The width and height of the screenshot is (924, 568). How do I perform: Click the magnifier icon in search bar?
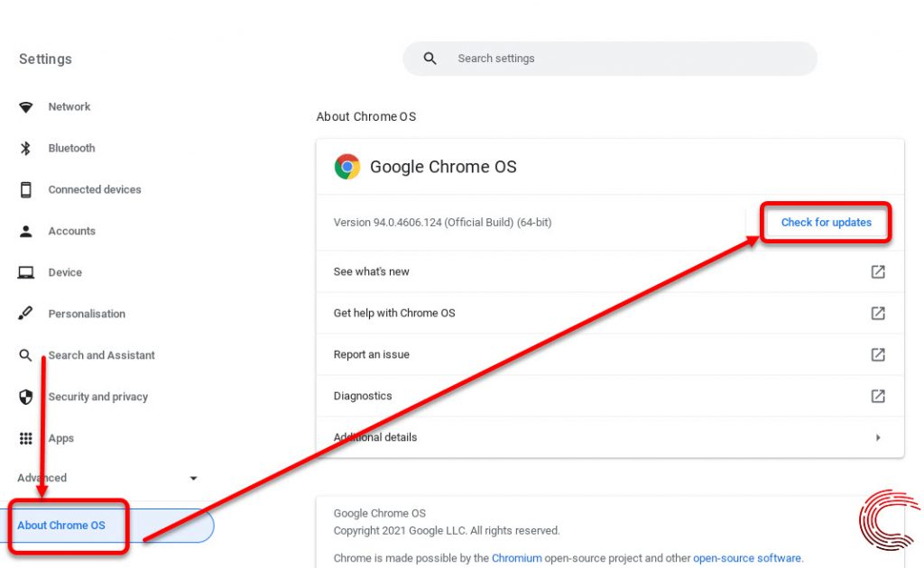pyautogui.click(x=430, y=59)
